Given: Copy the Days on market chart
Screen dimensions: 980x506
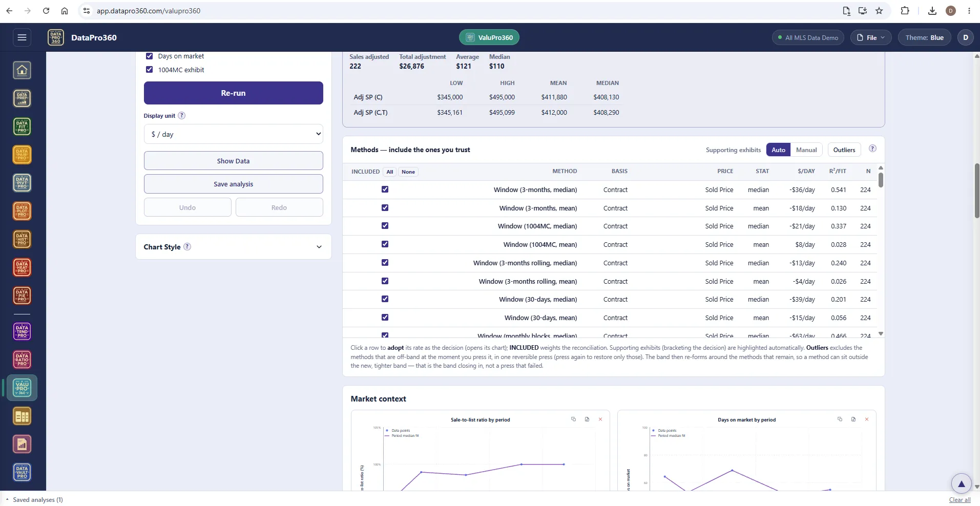Looking at the screenshot, I should [840, 419].
